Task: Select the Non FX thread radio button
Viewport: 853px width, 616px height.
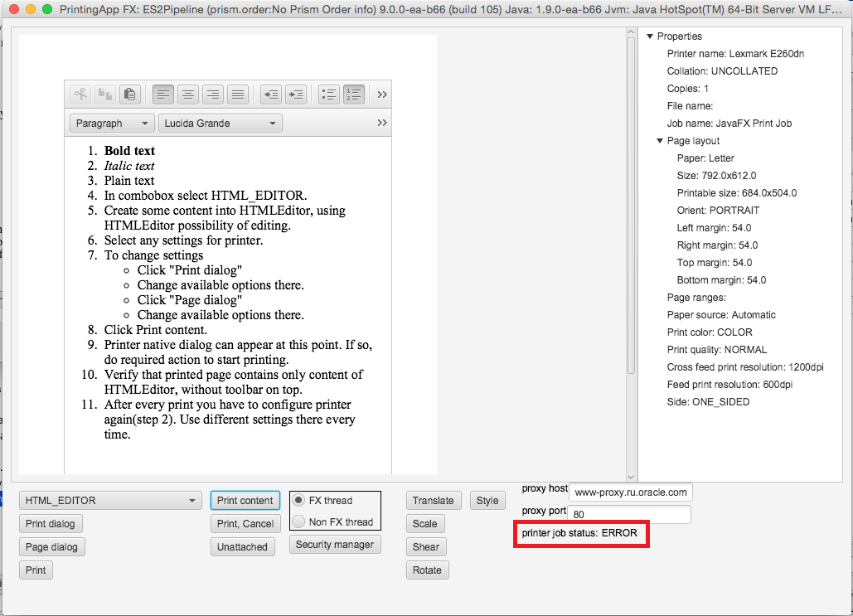Action: click(x=299, y=522)
